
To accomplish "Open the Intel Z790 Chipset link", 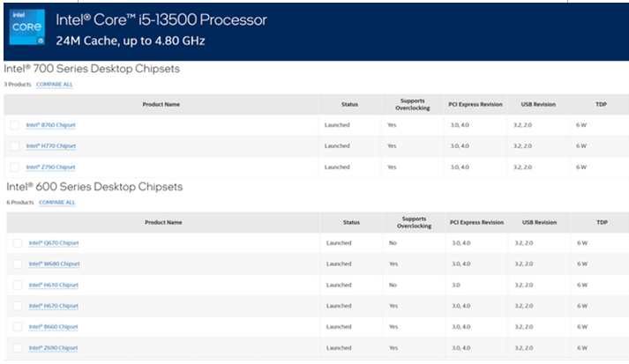I will (x=50, y=167).
